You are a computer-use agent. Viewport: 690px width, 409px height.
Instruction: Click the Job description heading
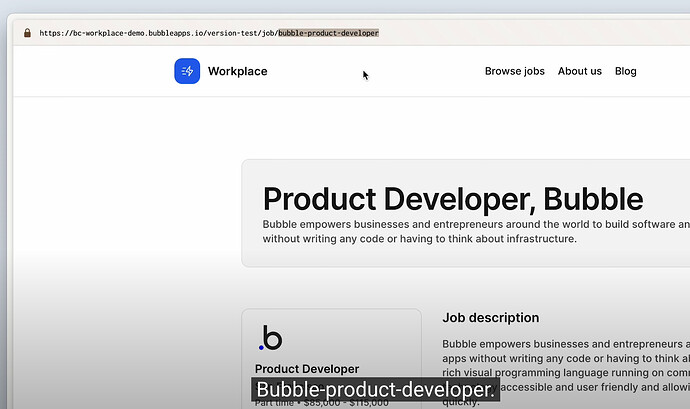(x=491, y=318)
